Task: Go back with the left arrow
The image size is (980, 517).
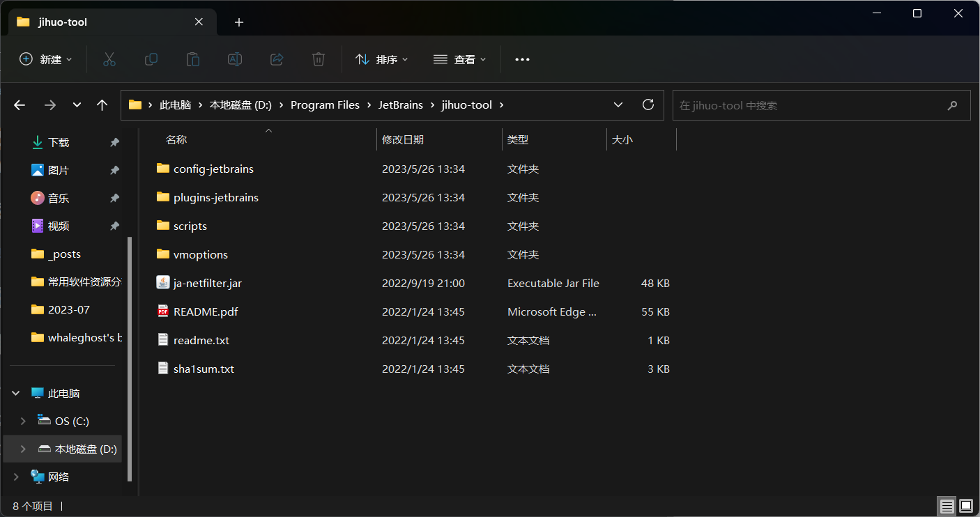Action: click(x=20, y=105)
